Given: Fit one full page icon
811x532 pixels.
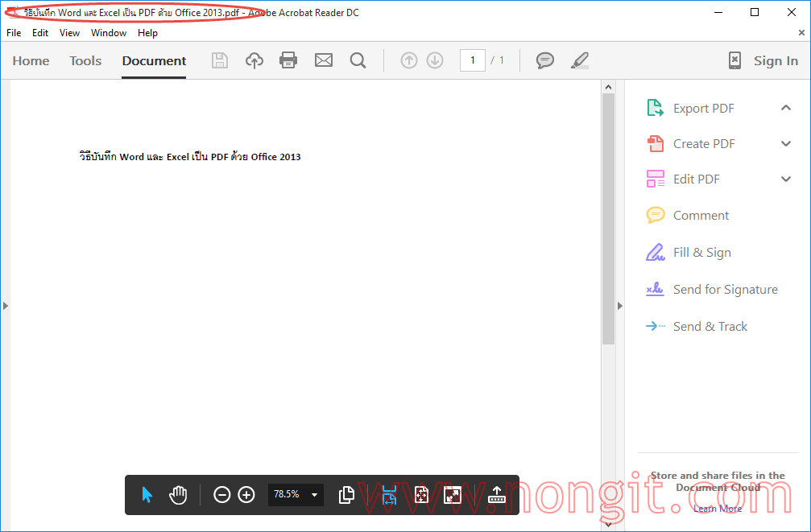Looking at the screenshot, I should click(x=421, y=495).
